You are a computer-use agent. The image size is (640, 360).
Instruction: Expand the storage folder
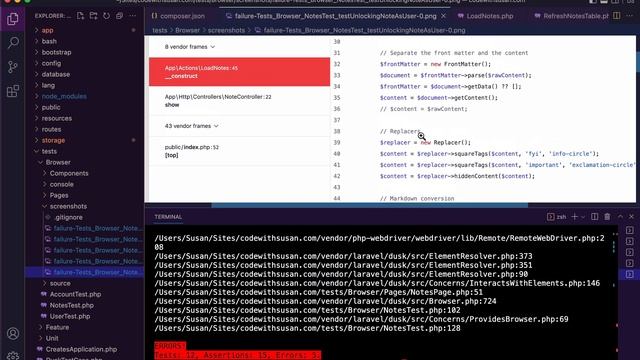tap(53, 140)
